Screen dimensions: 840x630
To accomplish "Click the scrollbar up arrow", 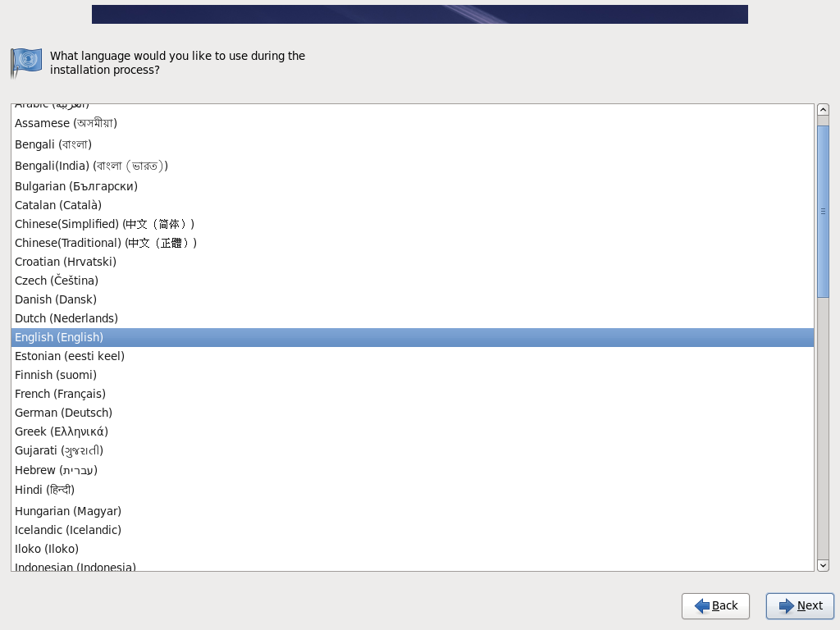I will 823,110.
